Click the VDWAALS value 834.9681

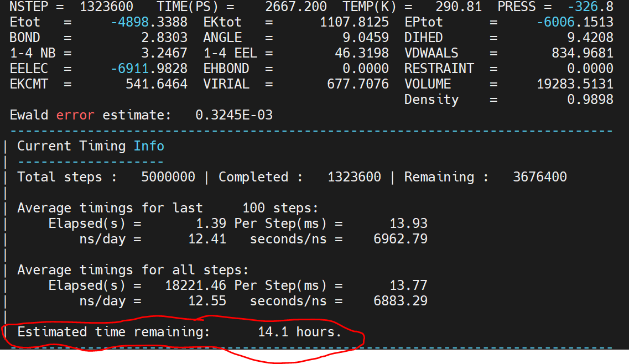click(x=582, y=53)
